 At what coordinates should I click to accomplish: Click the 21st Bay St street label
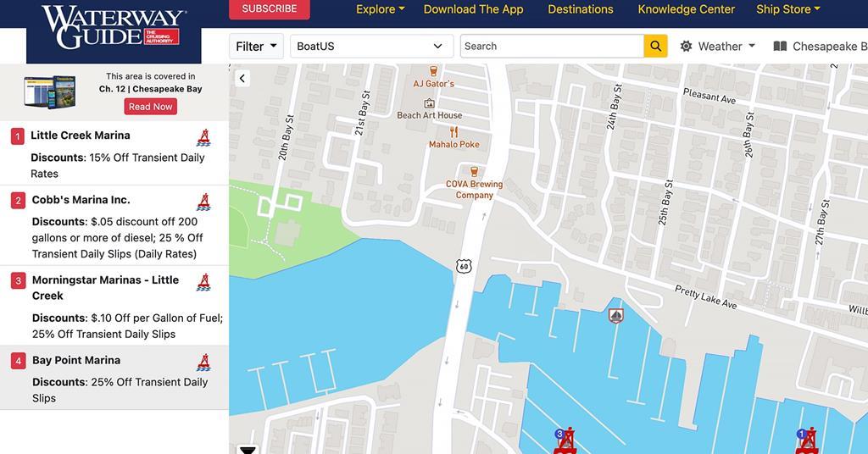point(362,113)
